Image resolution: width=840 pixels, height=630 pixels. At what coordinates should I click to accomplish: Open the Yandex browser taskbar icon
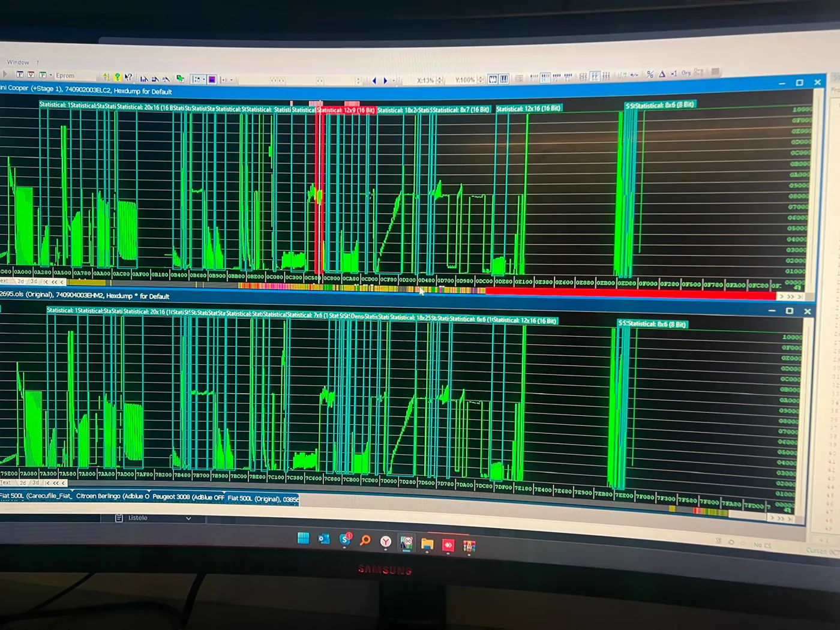point(386,542)
